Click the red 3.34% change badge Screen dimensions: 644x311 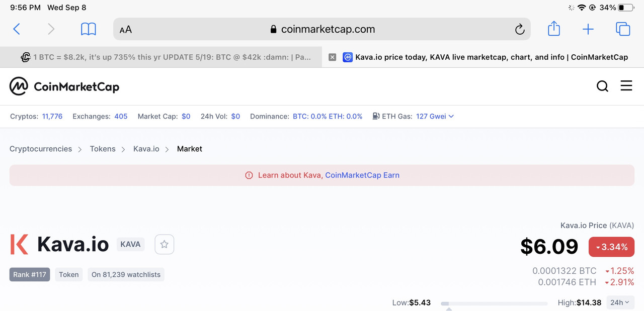(611, 247)
